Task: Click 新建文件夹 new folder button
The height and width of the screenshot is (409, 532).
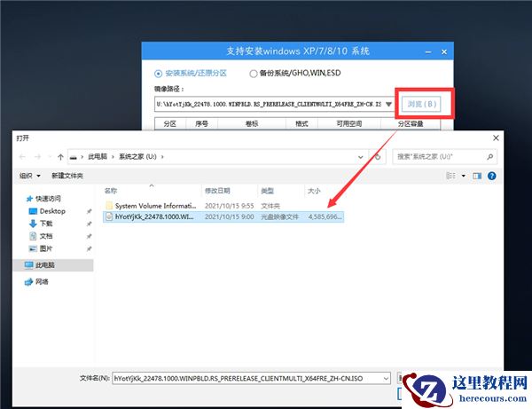Action: tap(67, 176)
